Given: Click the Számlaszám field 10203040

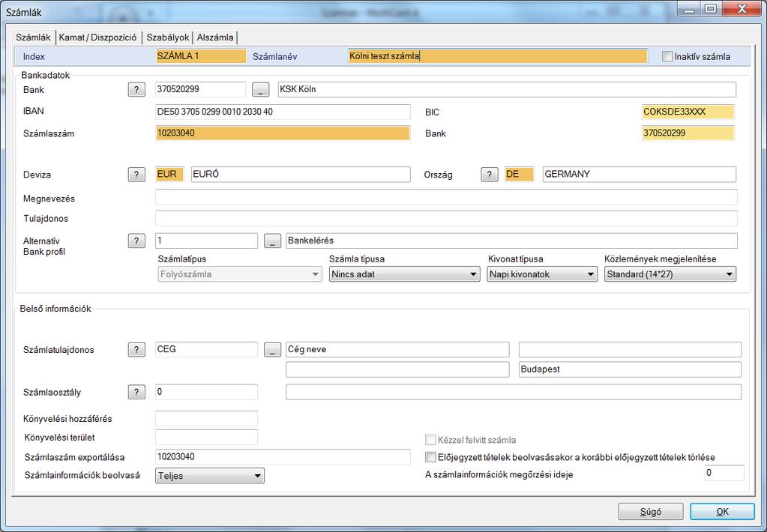Looking at the screenshot, I should 283,133.
